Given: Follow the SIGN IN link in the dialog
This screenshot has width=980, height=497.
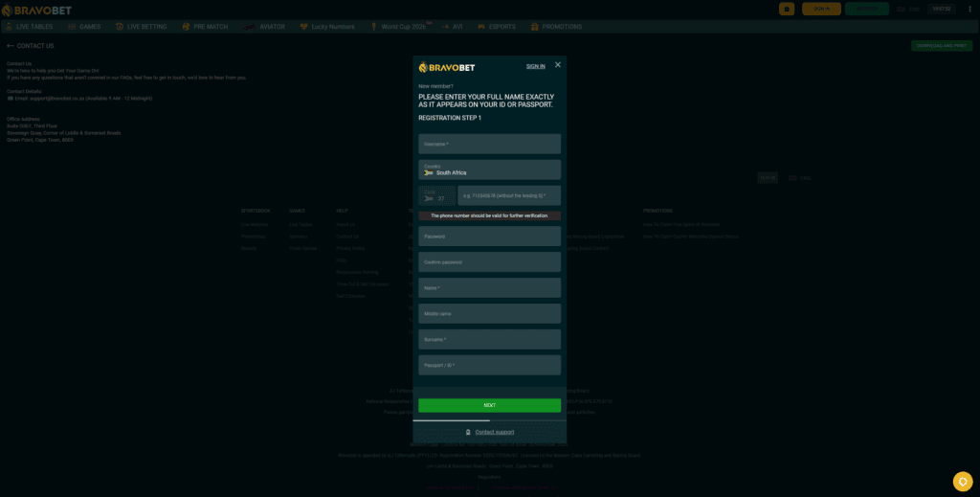Looking at the screenshot, I should point(536,66).
